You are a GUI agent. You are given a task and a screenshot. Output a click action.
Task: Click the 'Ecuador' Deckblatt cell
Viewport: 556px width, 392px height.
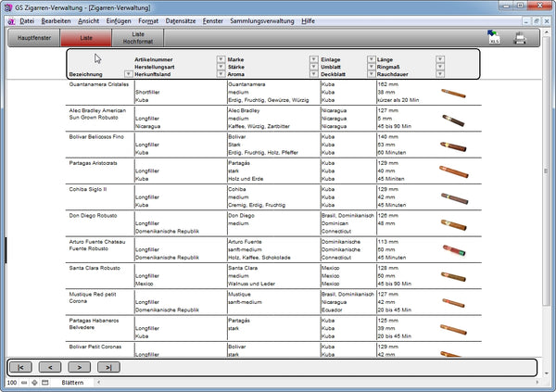(332, 310)
